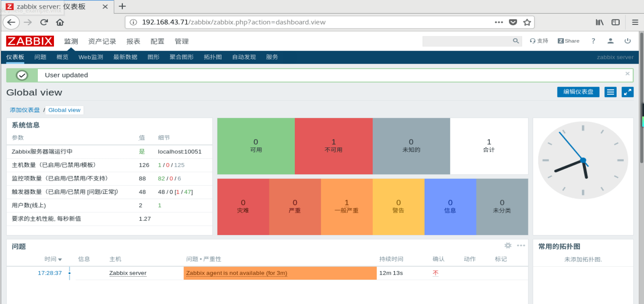This screenshot has height=304, width=644.
Task: Enter fullscreen mode with expand icon
Action: point(628,92)
